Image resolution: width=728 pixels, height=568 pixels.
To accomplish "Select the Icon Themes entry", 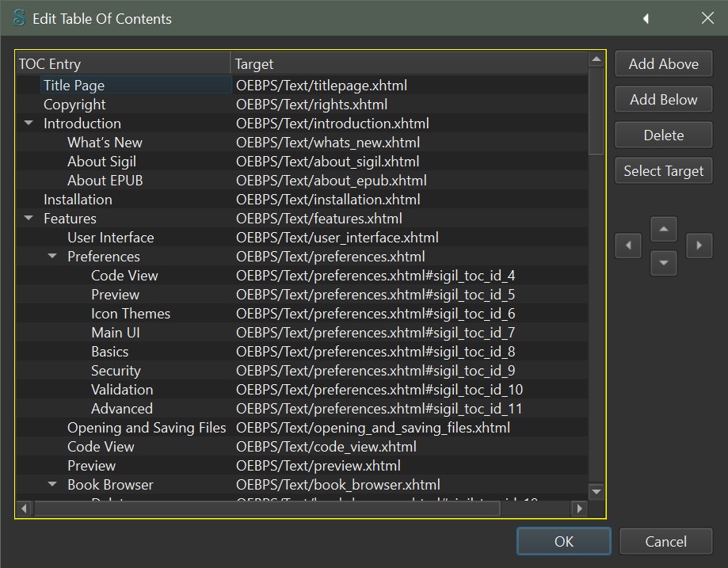I will coord(131,314).
